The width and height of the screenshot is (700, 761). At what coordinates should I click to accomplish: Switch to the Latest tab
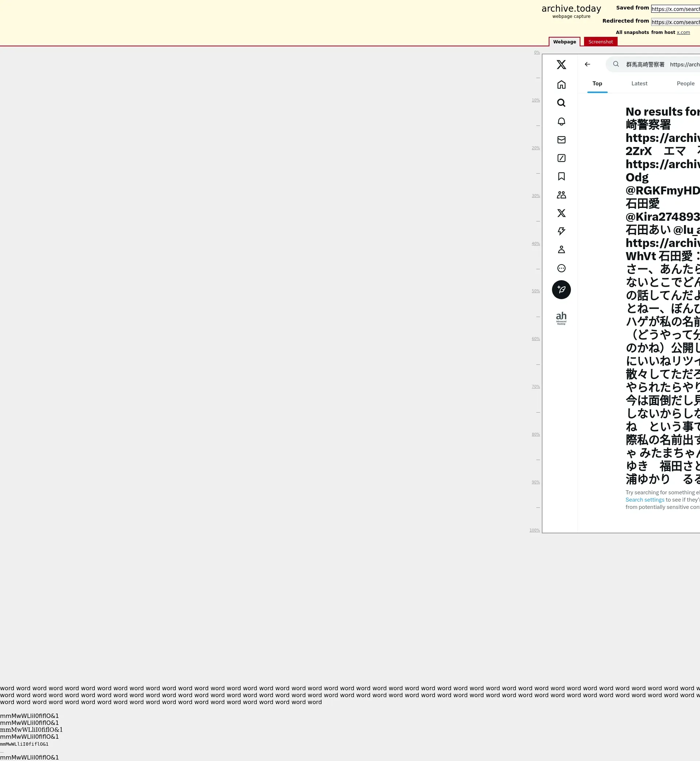click(x=639, y=84)
